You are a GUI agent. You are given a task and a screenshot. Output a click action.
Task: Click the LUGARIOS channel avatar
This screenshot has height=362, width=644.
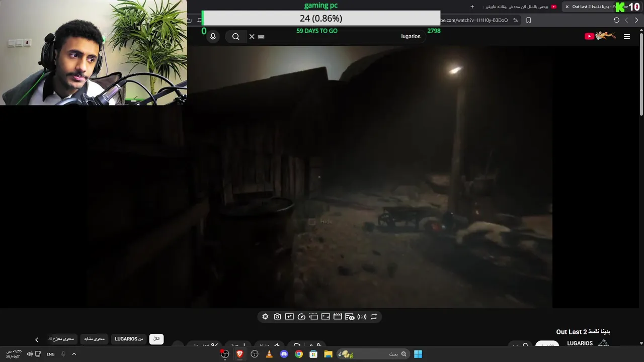point(603,344)
